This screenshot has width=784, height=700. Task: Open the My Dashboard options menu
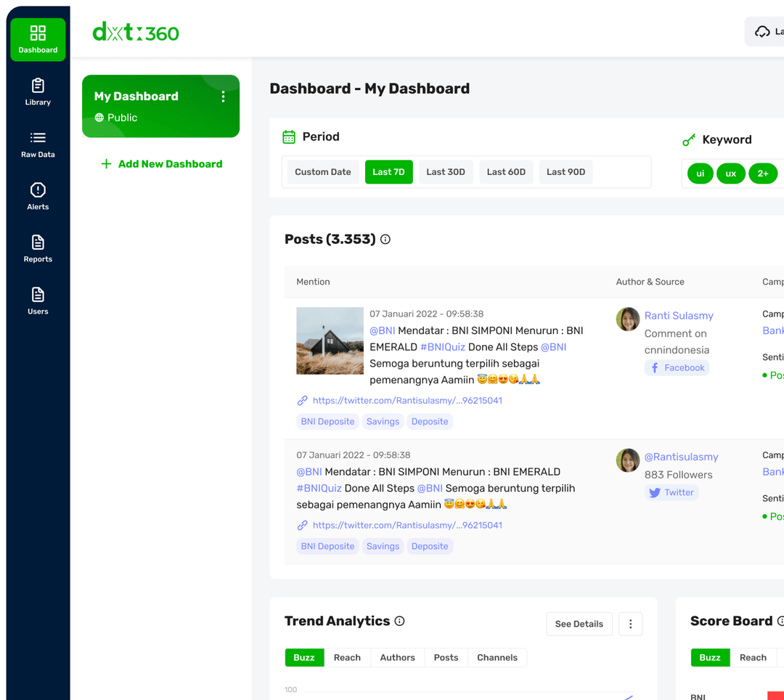point(224,96)
